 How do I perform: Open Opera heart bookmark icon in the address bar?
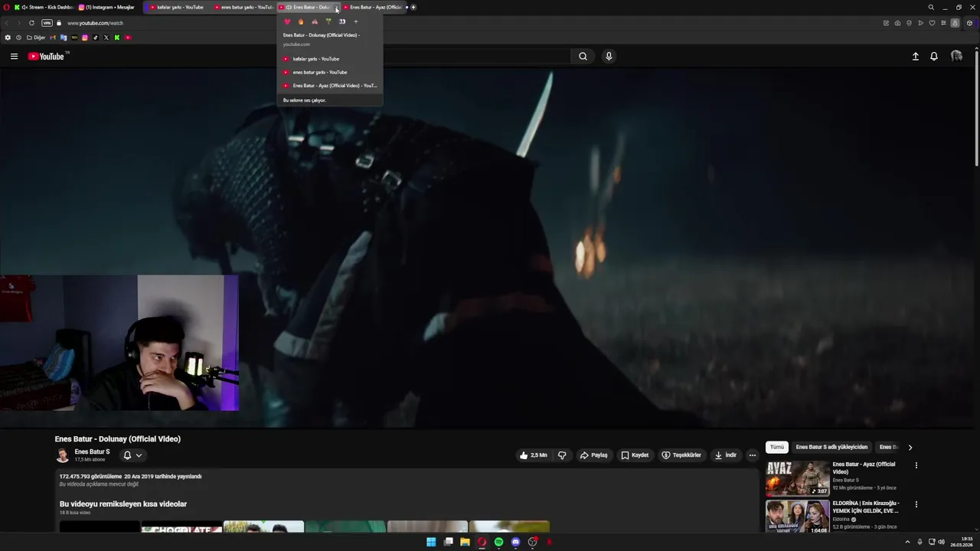(x=932, y=23)
